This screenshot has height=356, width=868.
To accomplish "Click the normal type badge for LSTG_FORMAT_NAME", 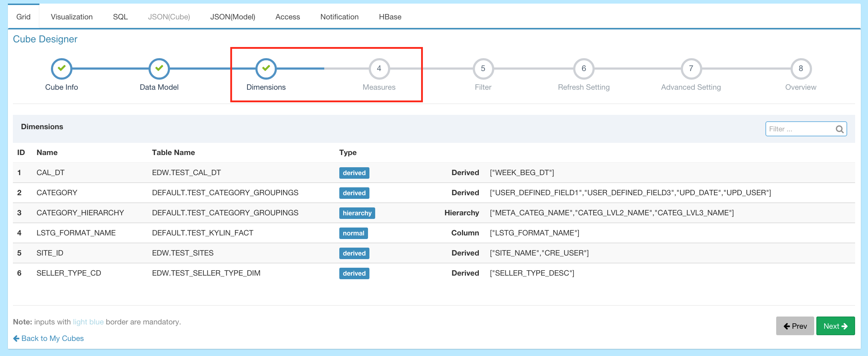I will 353,233.
